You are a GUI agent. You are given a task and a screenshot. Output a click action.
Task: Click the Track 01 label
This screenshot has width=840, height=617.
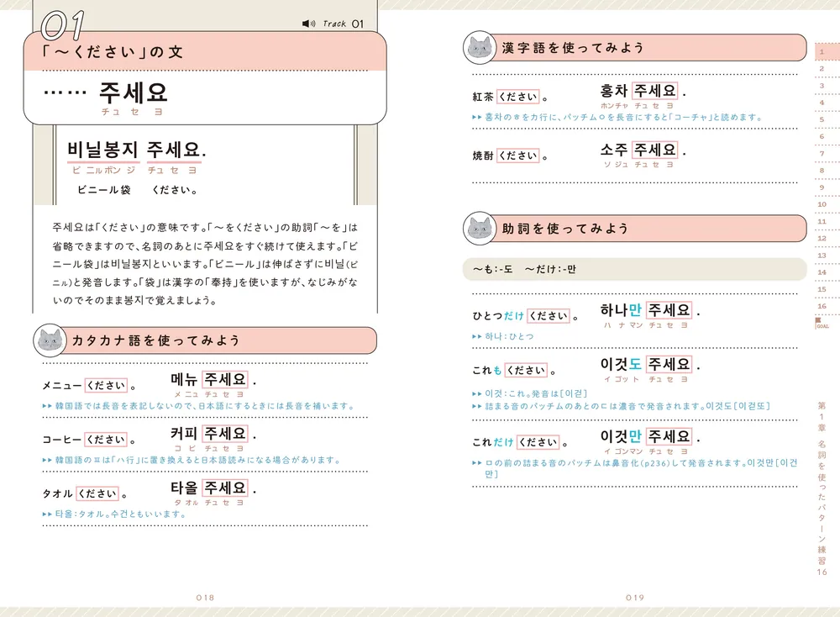tap(344, 24)
